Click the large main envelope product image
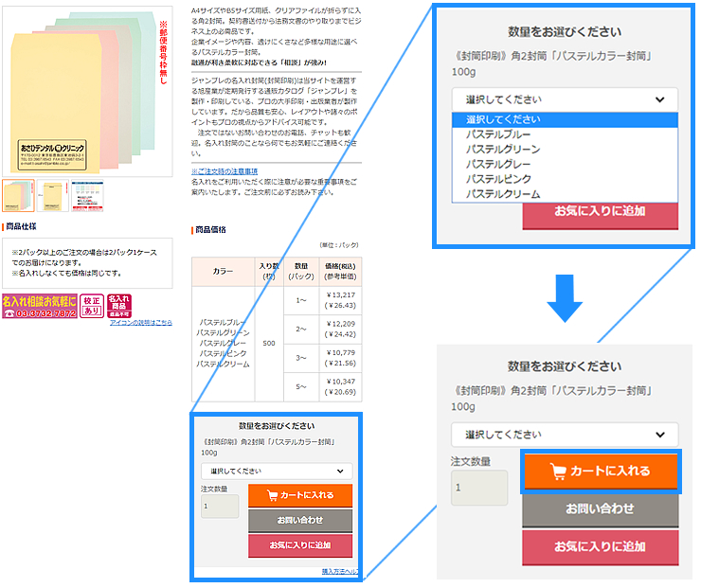Screen dimensions: 701x588 point(86,90)
